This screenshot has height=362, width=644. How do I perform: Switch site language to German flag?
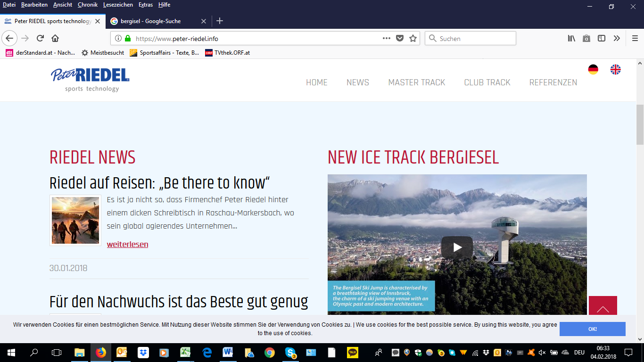[593, 69]
